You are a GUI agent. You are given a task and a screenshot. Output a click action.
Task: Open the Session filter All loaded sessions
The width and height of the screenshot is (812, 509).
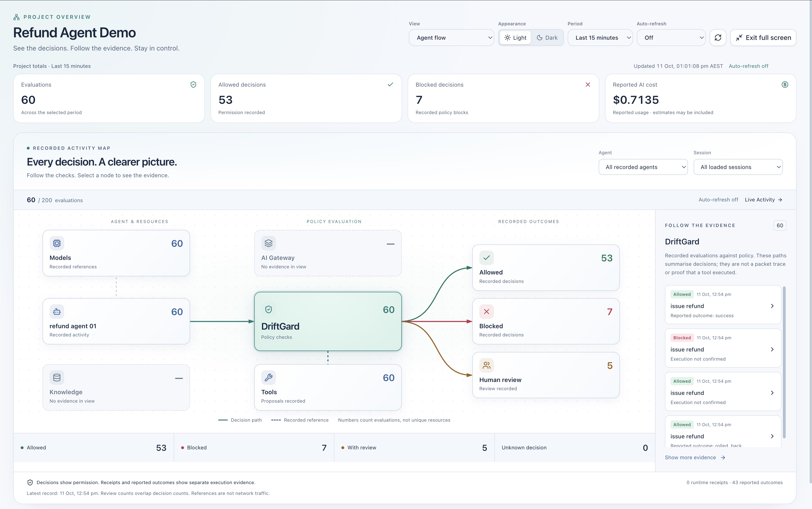click(x=738, y=167)
